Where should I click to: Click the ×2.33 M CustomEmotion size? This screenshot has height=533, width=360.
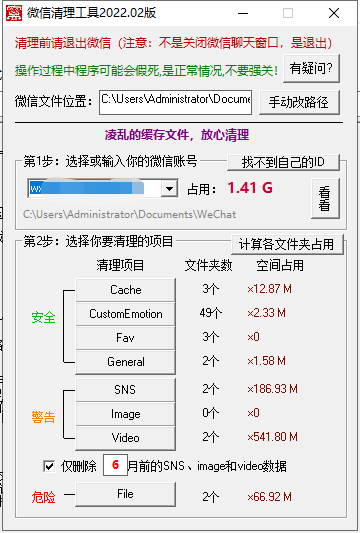point(266,313)
